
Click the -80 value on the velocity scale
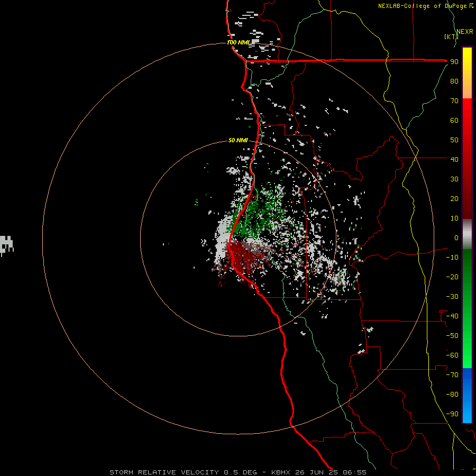pos(452,395)
